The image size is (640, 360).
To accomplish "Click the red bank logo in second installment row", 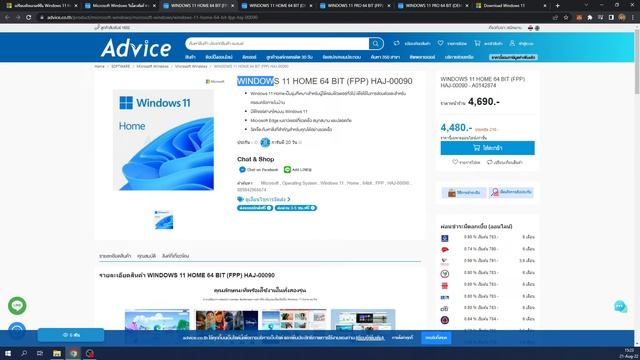I will click(445, 249).
